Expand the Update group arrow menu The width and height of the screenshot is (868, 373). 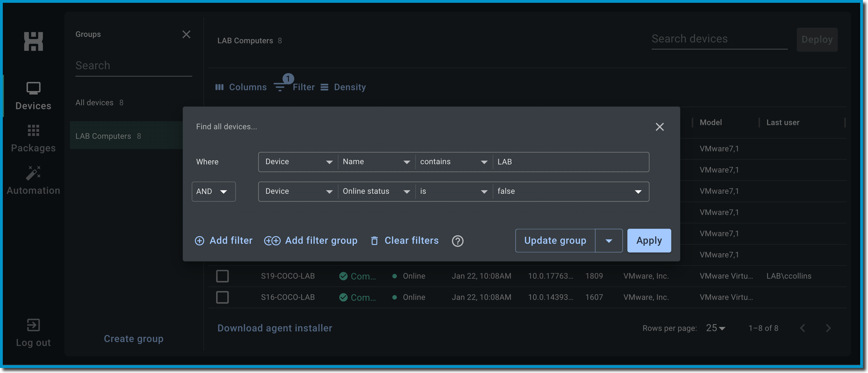609,241
